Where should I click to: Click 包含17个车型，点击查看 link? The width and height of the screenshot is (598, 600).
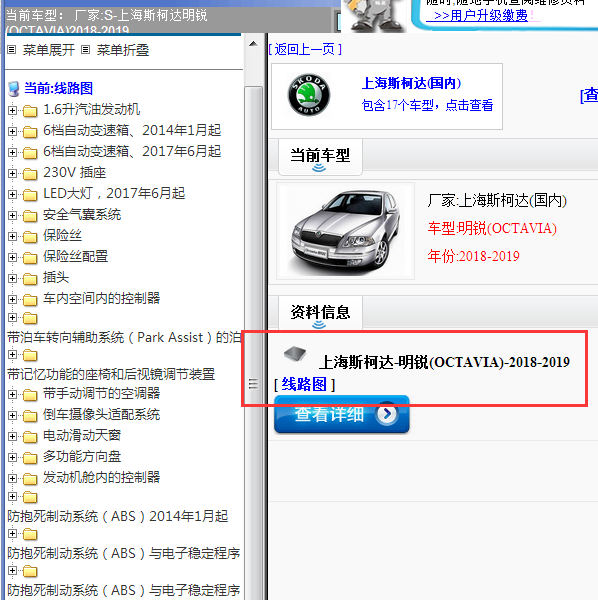pos(427,105)
